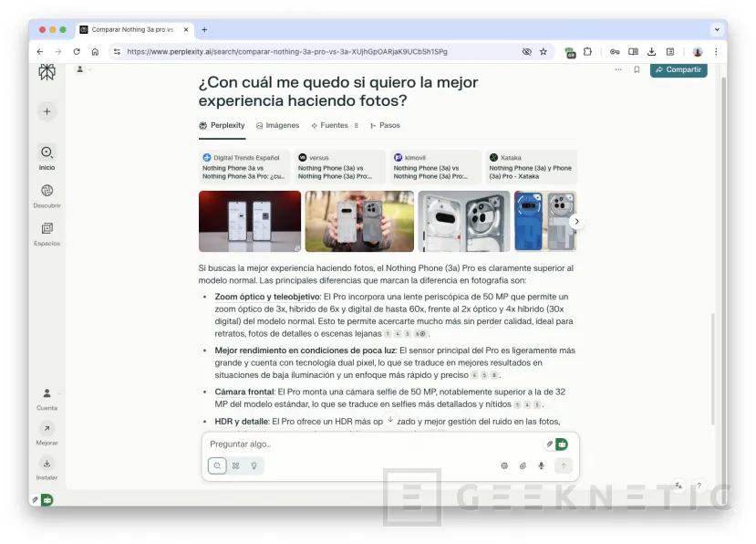Open Chrome three-dot menu
The image size is (756, 544).
[x=716, y=52]
